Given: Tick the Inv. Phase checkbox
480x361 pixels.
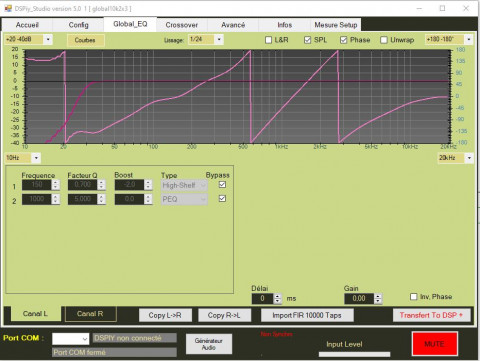Looking at the screenshot, I should tap(414, 297).
